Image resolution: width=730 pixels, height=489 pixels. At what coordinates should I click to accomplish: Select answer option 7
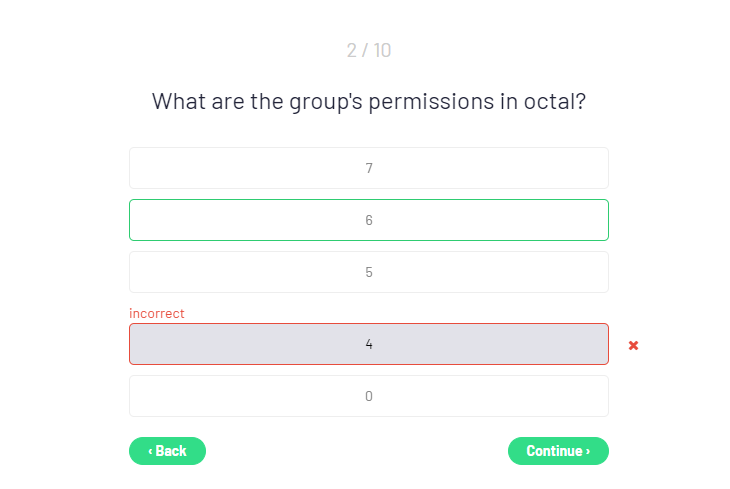pyautogui.click(x=369, y=168)
